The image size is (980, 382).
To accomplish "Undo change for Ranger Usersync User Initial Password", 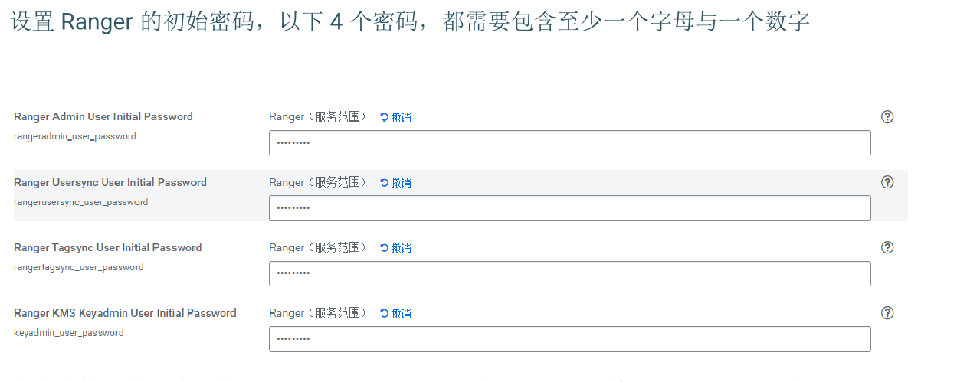I will click(x=395, y=183).
